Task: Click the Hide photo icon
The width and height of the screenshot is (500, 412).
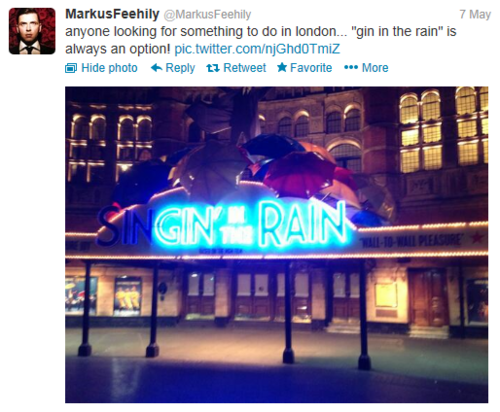Action: [71, 68]
